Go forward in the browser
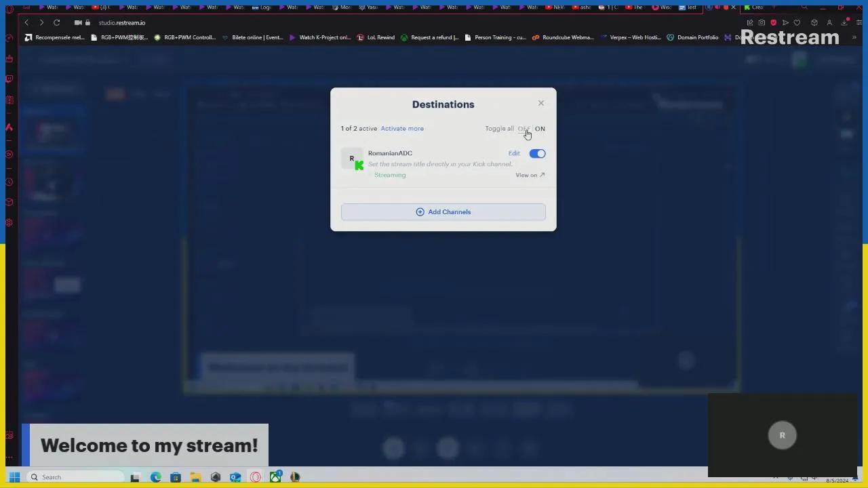The height and width of the screenshot is (488, 868). click(41, 23)
